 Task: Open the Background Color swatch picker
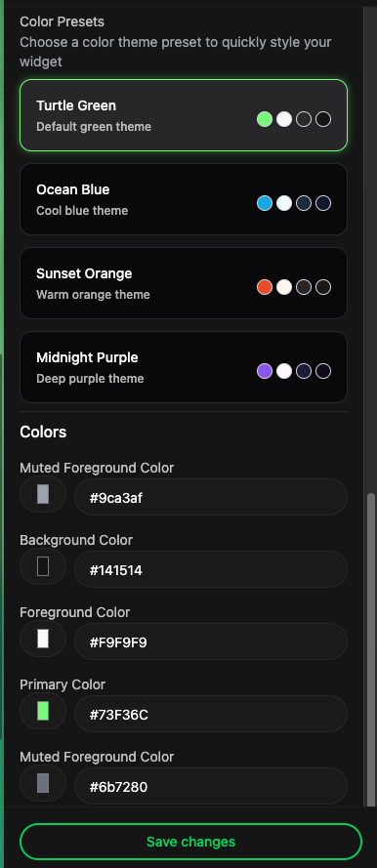[x=43, y=566]
